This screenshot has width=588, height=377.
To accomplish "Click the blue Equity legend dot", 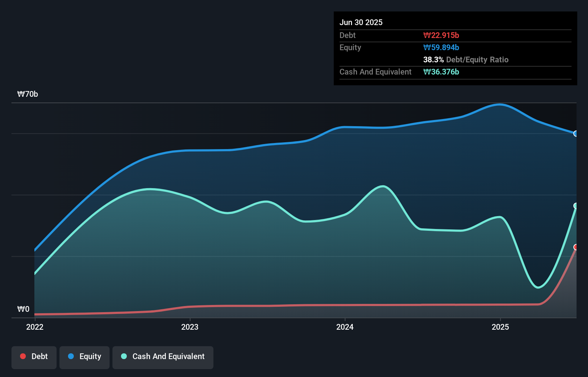I will click(x=71, y=356).
